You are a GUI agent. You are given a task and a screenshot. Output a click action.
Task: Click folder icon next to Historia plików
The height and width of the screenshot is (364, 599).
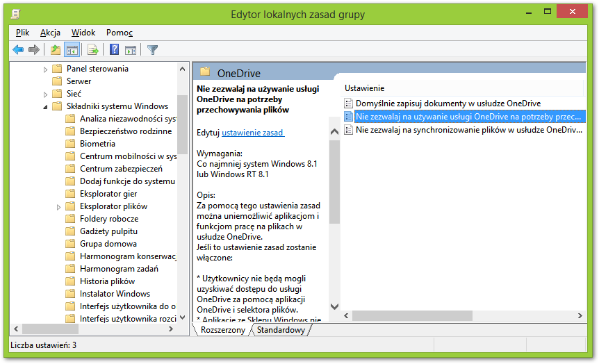point(70,281)
